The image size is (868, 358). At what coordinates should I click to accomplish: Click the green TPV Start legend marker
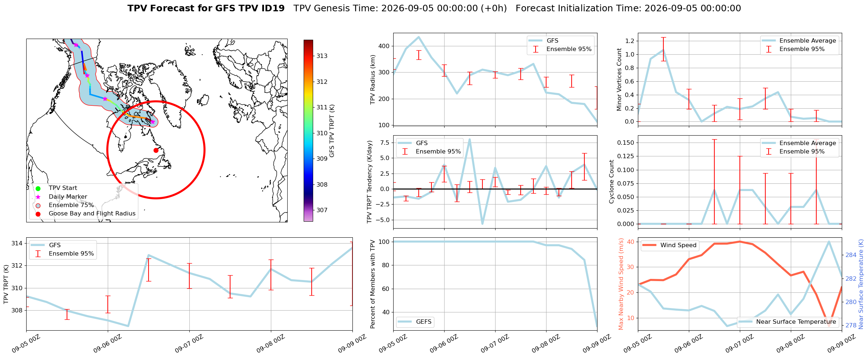pyautogui.click(x=38, y=188)
